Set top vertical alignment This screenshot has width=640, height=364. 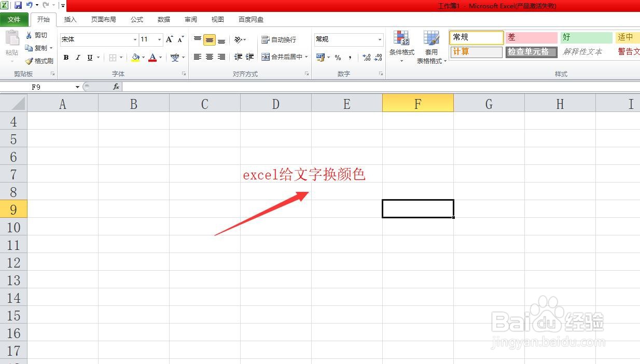198,39
